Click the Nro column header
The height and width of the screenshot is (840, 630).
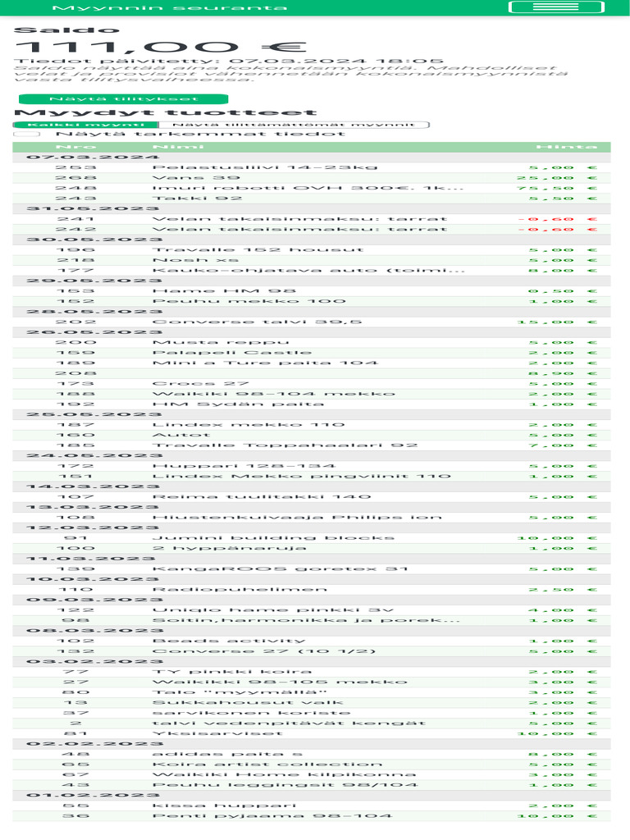coord(76,147)
